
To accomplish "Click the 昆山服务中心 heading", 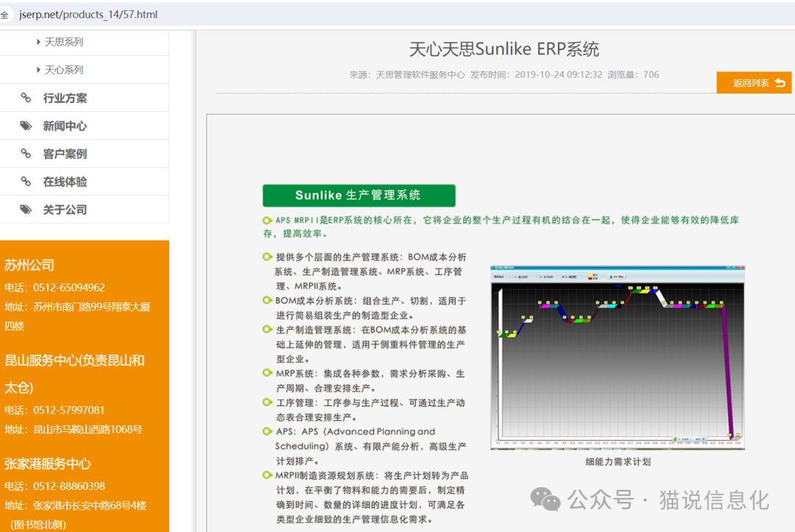I will tap(74, 374).
